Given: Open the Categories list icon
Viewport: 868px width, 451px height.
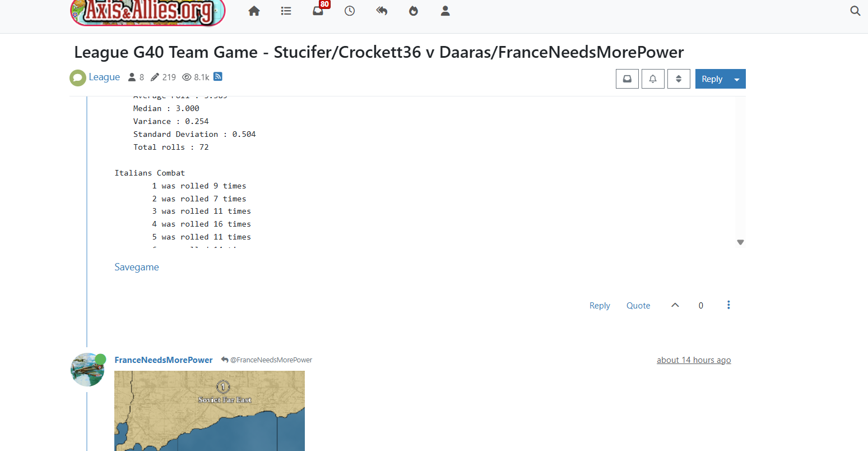Looking at the screenshot, I should point(286,11).
